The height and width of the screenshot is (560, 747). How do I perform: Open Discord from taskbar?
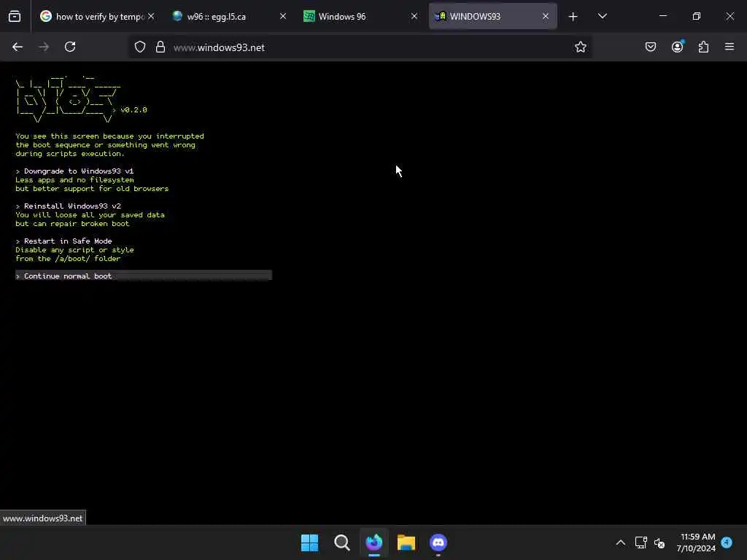coord(438,542)
